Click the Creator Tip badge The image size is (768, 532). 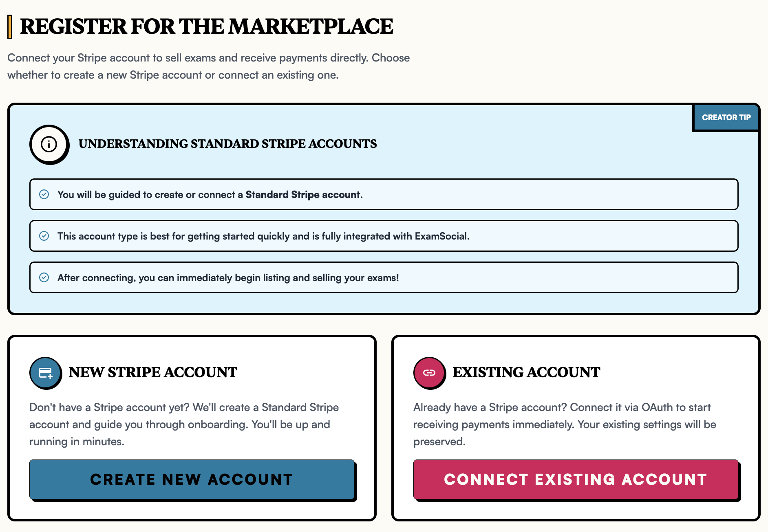point(726,117)
